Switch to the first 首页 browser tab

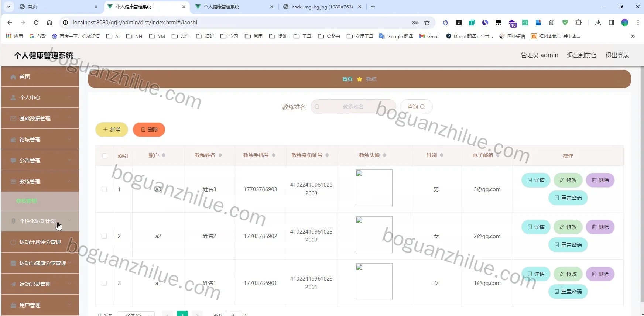coord(59,7)
